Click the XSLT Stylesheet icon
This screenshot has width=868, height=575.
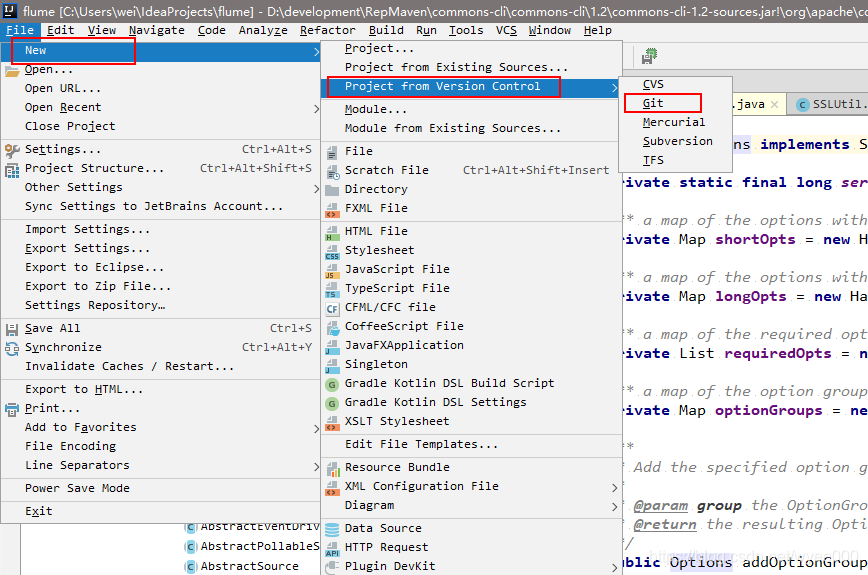click(x=332, y=423)
